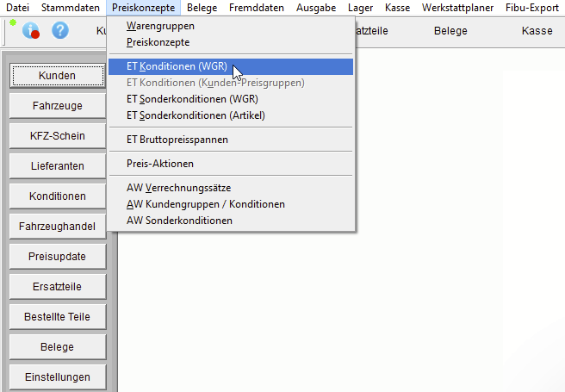Click the Kunden sidebar button
The image size is (565, 392).
[58, 76]
